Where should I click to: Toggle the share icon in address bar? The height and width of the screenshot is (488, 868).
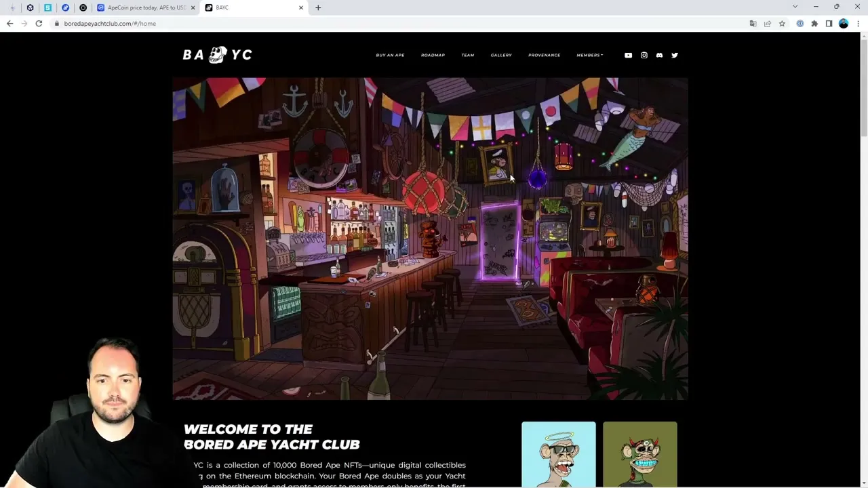tap(768, 23)
